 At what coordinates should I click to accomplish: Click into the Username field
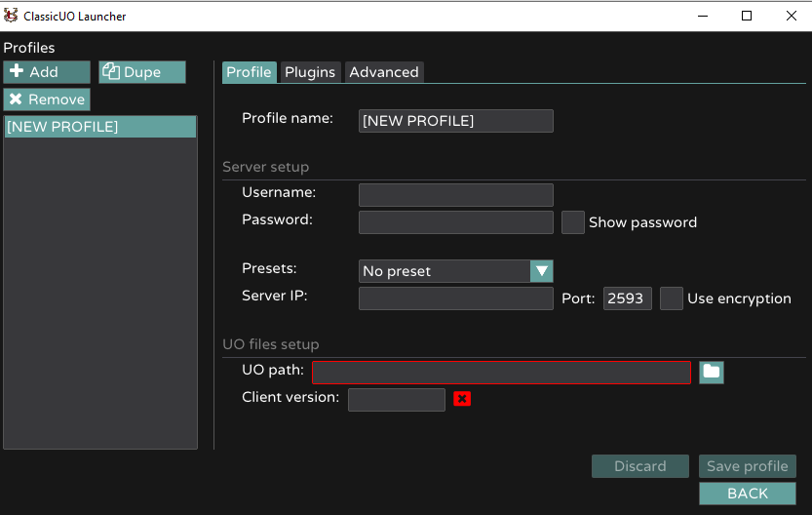coord(456,195)
